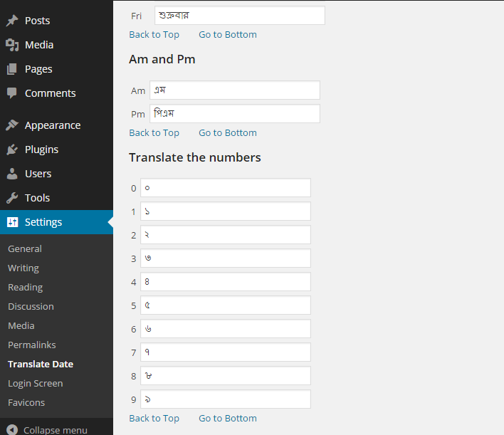Click Back to Top under Am and Pm
The image size is (504, 435).
click(x=154, y=132)
